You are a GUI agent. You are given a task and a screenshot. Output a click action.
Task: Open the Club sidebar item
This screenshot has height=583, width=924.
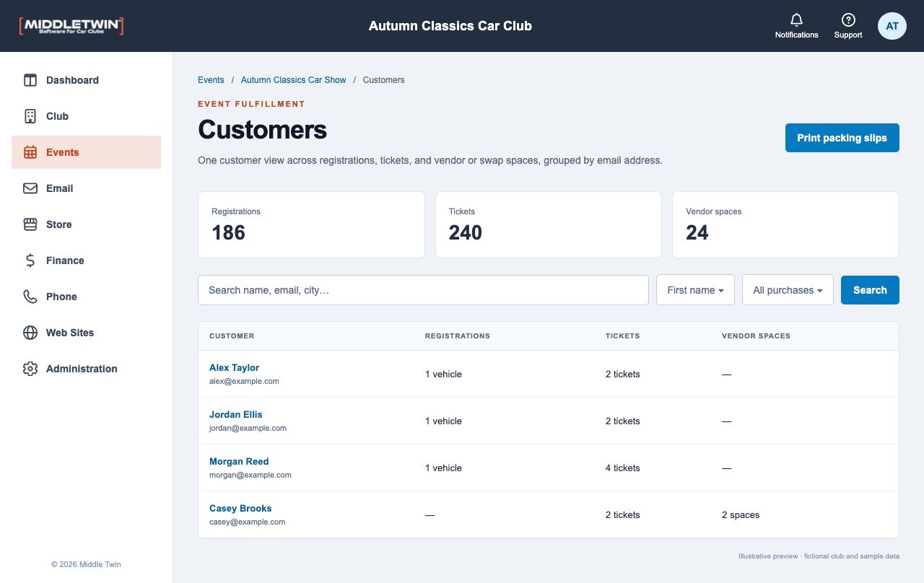click(x=86, y=116)
